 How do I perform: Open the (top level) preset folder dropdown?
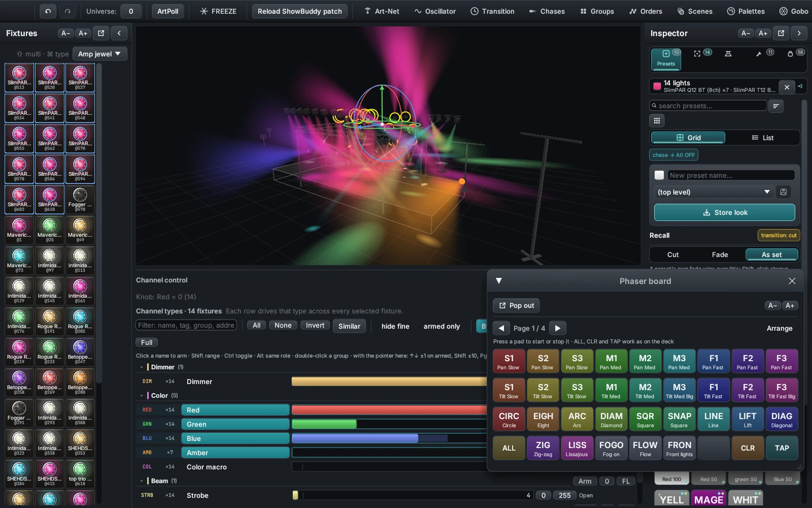pos(713,192)
